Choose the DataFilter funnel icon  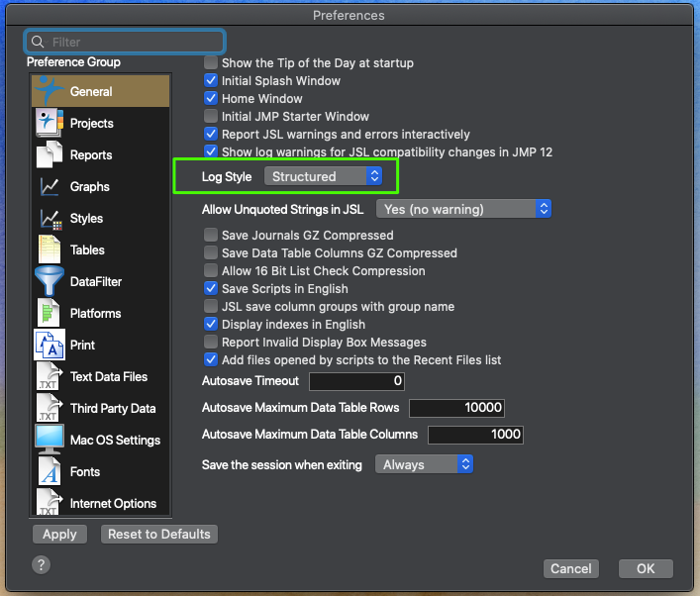click(x=50, y=281)
